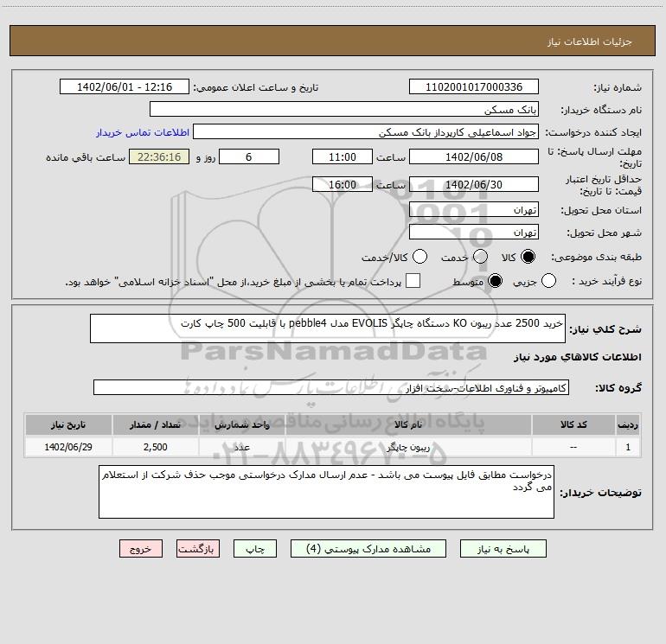Select the کالا radio button

click(528, 257)
